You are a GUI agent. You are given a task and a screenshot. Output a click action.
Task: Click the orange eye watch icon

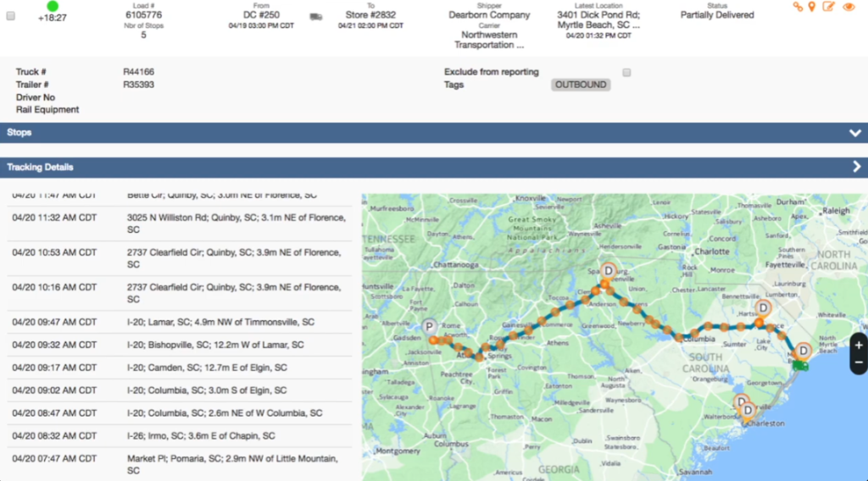[x=849, y=7]
